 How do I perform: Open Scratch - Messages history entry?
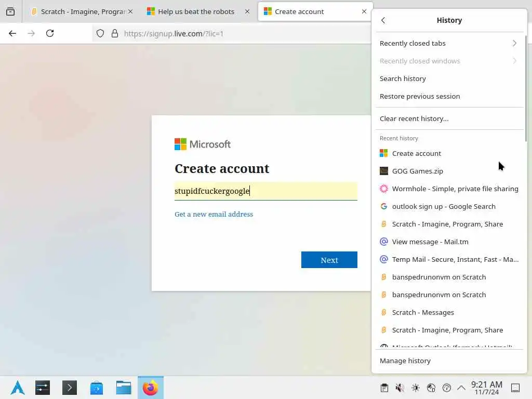449,312
